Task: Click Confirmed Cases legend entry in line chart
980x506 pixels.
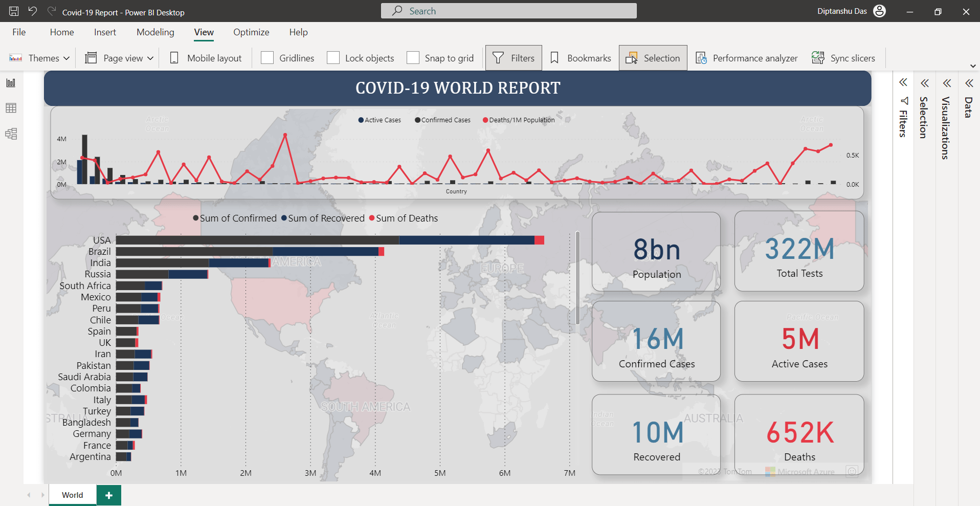Action: click(x=442, y=120)
